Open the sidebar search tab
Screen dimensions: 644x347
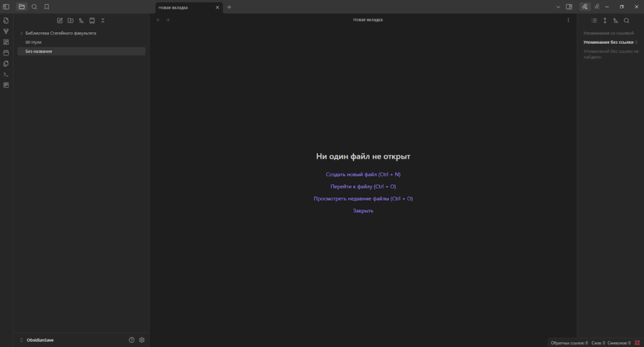click(x=35, y=7)
